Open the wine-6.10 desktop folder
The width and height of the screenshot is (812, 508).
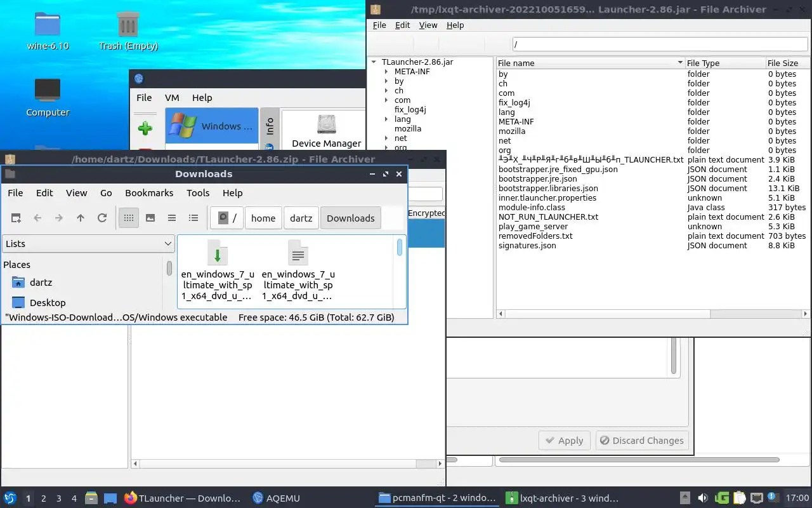[48, 30]
